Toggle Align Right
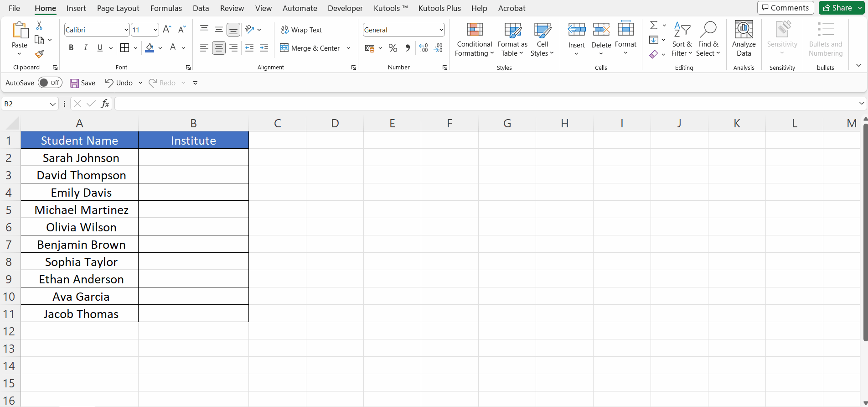 [x=233, y=48]
